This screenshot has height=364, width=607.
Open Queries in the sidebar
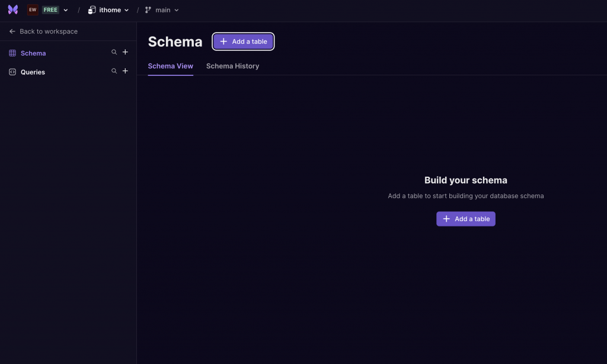(x=33, y=72)
